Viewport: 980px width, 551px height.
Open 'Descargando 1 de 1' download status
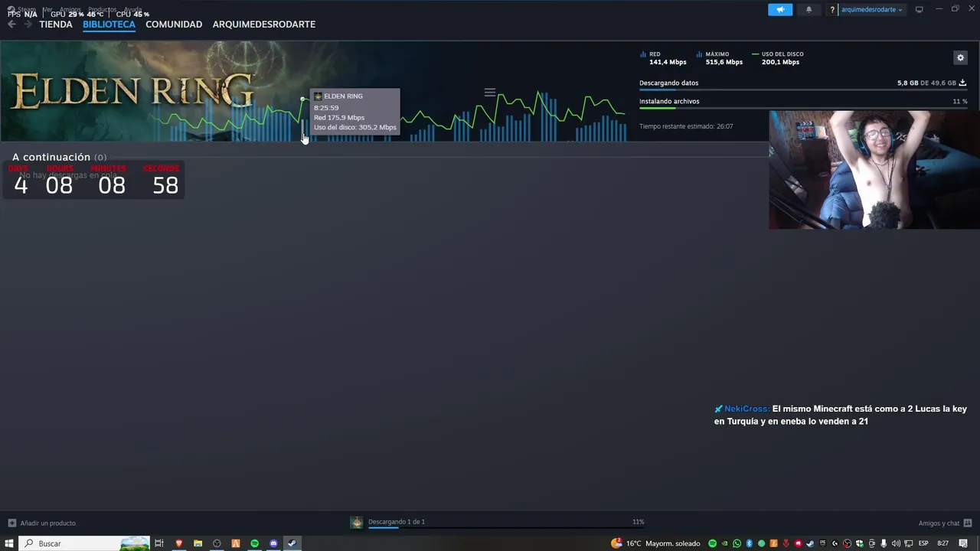point(397,522)
